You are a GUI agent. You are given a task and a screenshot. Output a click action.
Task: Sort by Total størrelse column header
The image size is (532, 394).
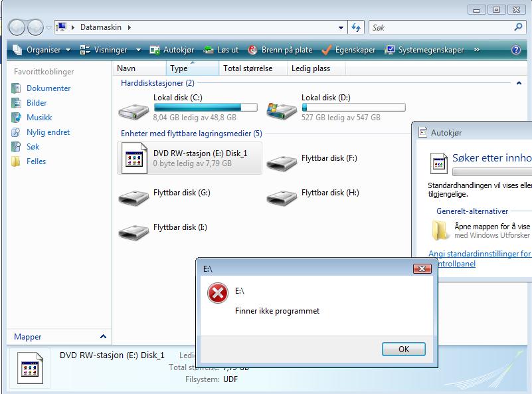tap(253, 68)
